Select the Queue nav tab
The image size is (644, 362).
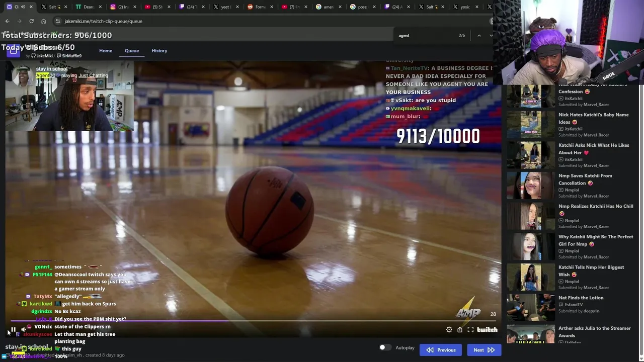click(x=132, y=51)
